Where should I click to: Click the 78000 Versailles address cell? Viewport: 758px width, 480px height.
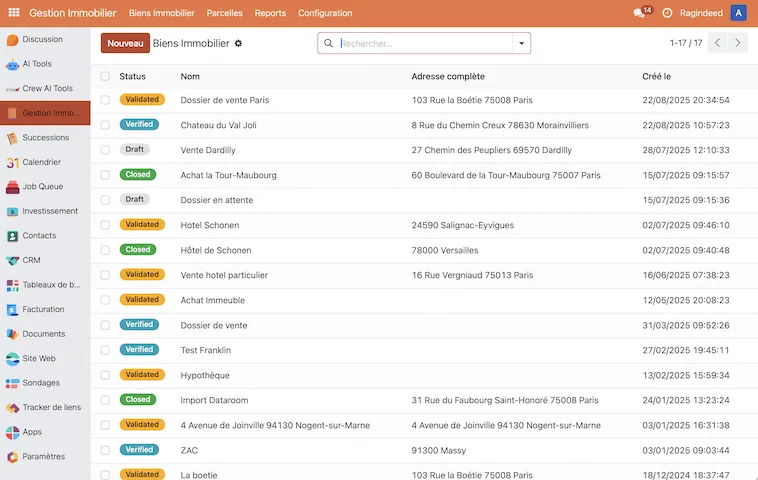445,250
